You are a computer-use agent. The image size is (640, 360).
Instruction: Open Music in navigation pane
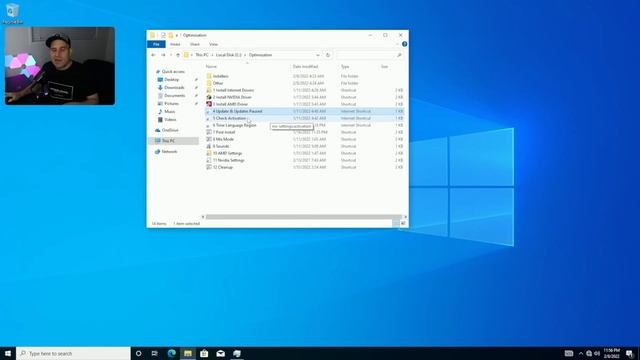pyautogui.click(x=169, y=111)
